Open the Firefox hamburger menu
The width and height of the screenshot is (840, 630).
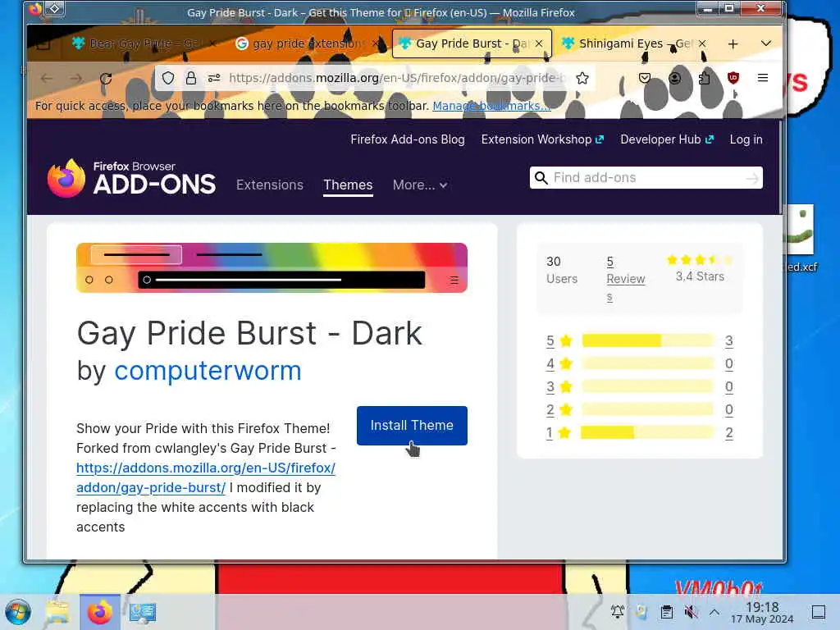click(x=763, y=78)
